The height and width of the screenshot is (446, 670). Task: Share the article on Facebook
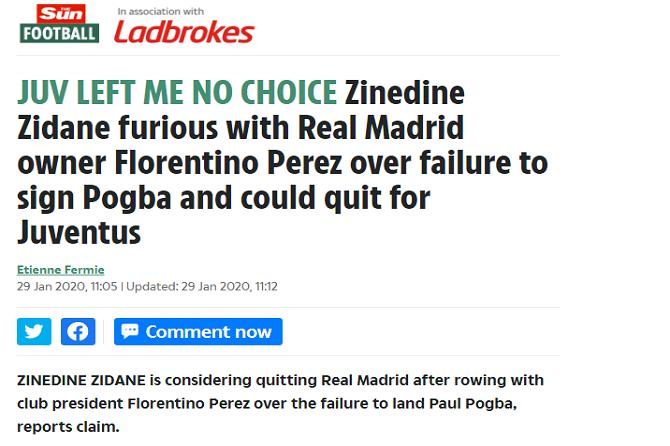click(x=78, y=332)
